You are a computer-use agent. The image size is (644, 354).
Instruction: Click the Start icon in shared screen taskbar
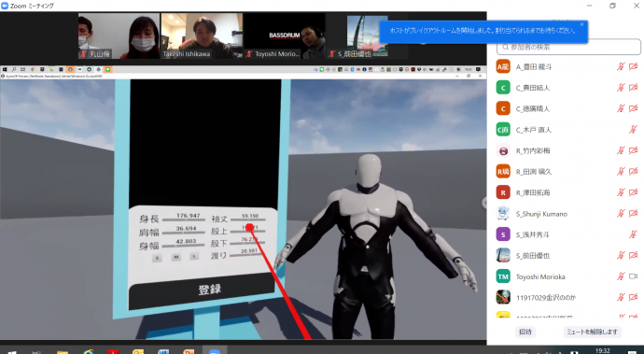(5, 69)
